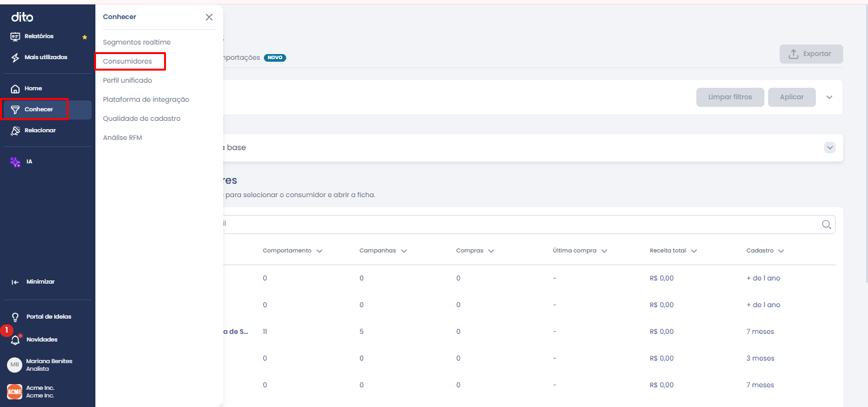Sort by Última compra column
Viewport: 868px width, 407px height.
pyautogui.click(x=580, y=251)
